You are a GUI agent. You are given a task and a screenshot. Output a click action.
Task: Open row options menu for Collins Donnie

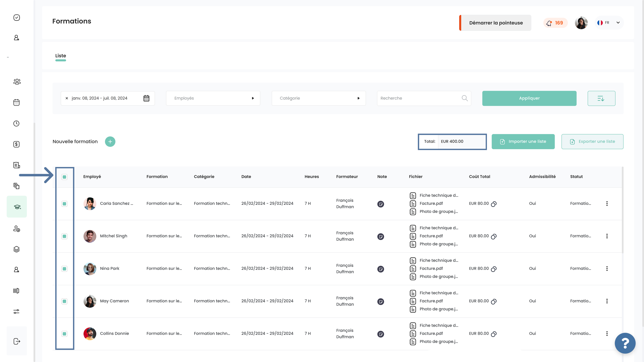(x=607, y=333)
